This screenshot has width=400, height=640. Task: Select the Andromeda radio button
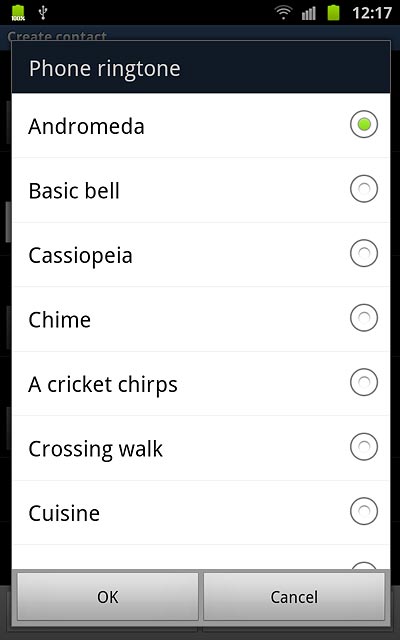(x=364, y=124)
